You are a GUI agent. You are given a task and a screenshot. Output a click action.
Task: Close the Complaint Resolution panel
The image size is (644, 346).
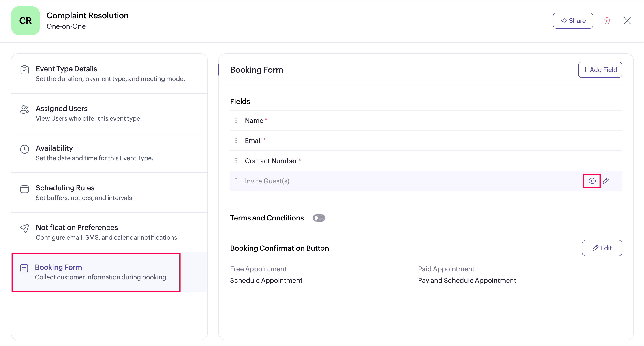coord(627,21)
